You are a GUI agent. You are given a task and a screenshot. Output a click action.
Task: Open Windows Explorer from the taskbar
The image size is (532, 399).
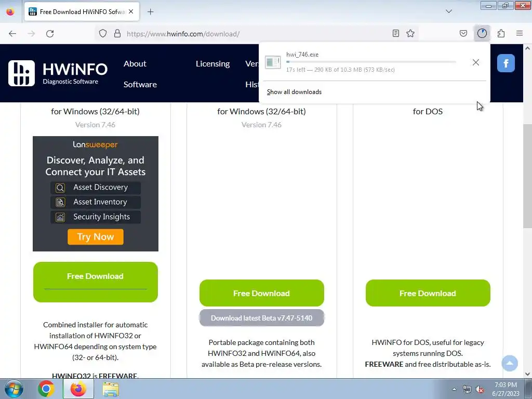pos(111,389)
